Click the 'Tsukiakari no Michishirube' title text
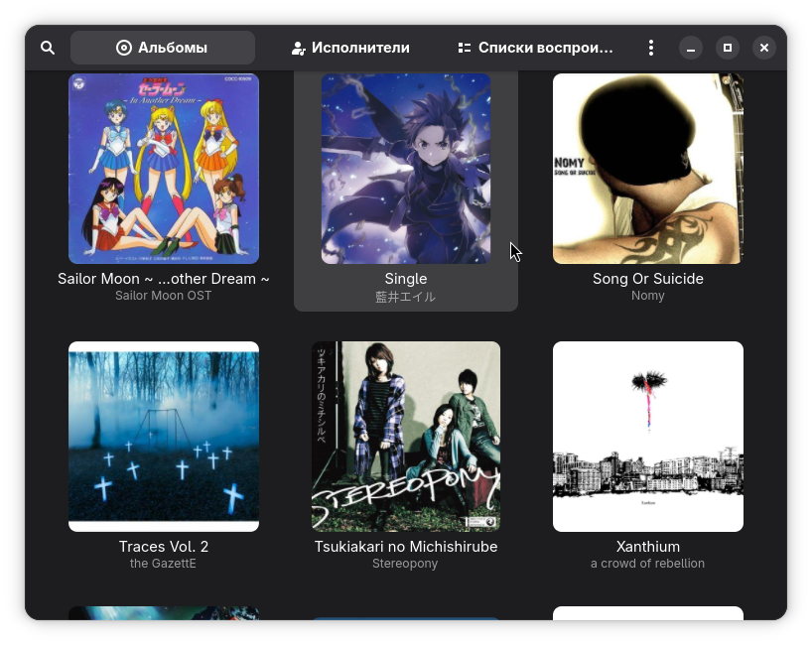Viewport: 812px width, 645px height. (406, 547)
